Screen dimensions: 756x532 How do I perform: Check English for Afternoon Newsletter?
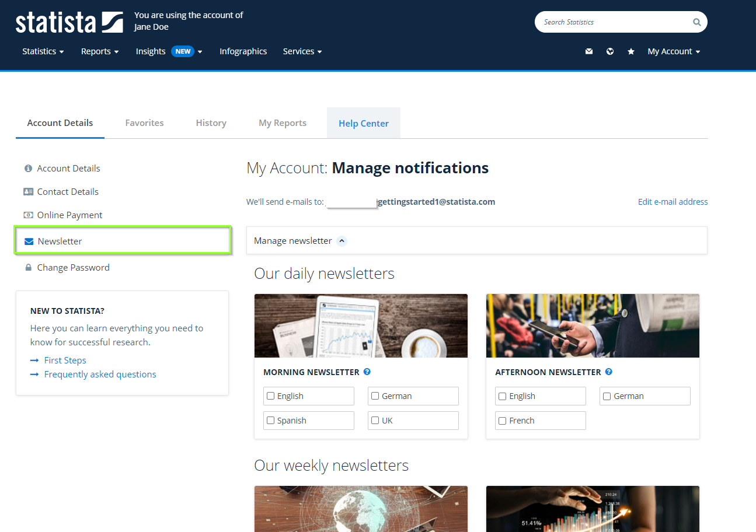coord(502,396)
